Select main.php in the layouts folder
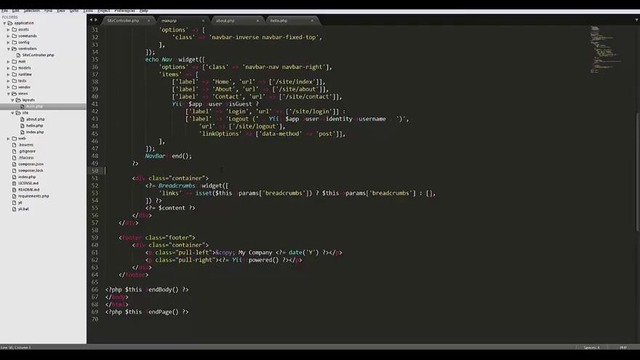The width and height of the screenshot is (640, 360). click(x=35, y=107)
